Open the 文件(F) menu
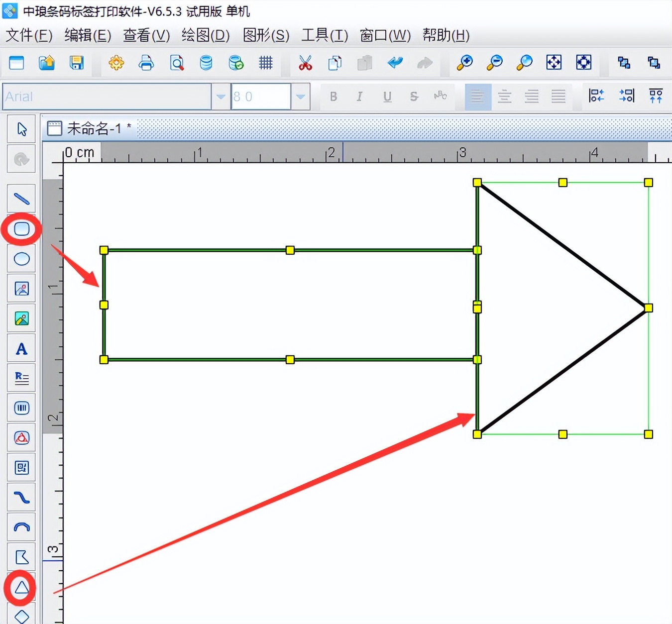The width and height of the screenshot is (672, 624). coord(29,35)
